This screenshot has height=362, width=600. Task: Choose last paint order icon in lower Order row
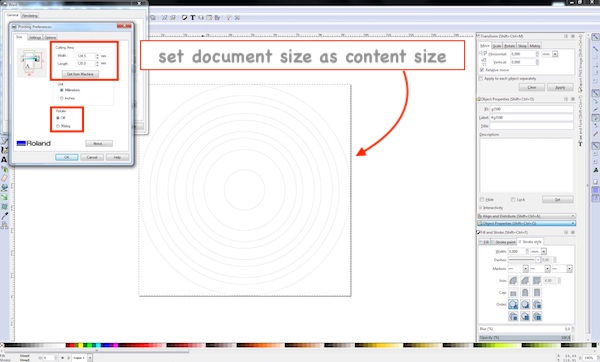(x=537, y=316)
